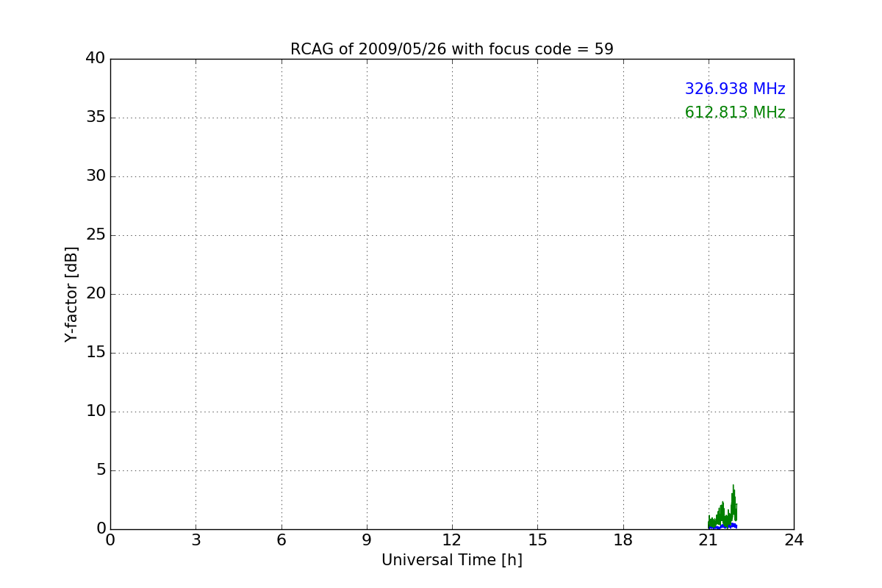Viewport: 882px width, 588px height.
Task: Click the x-axis tick label 3
Action: pos(196,539)
